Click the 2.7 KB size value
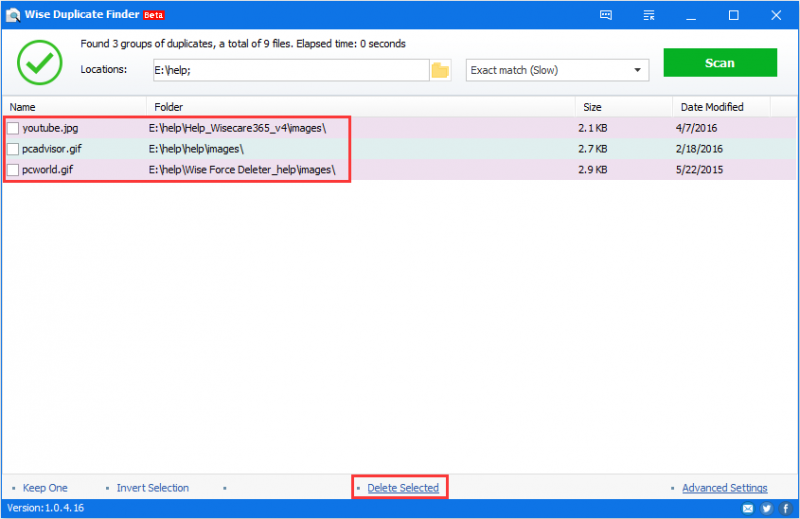The width and height of the screenshot is (800, 519). pos(592,149)
